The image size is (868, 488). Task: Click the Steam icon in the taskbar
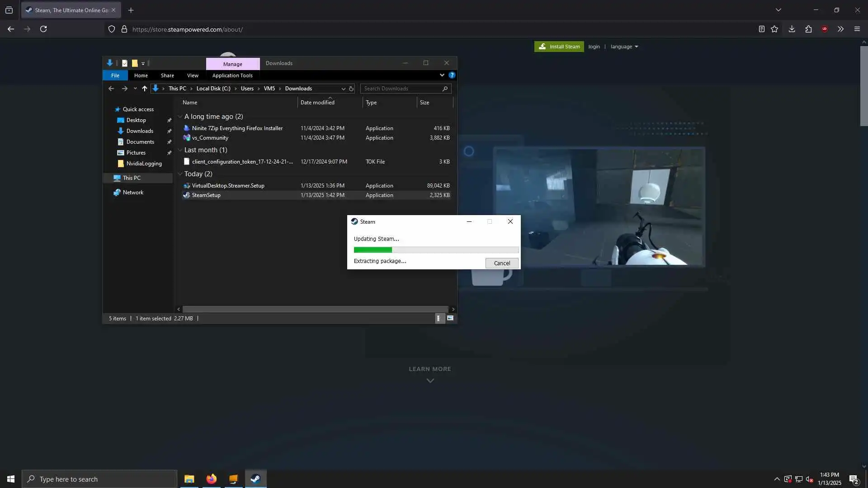[255, 479]
